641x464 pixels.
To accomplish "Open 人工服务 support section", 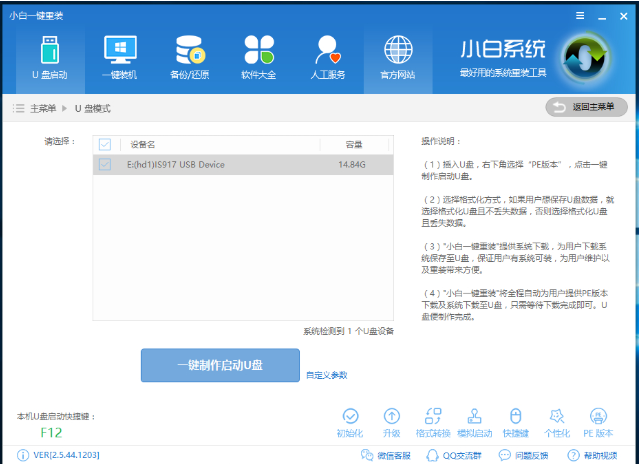I will tap(328, 57).
